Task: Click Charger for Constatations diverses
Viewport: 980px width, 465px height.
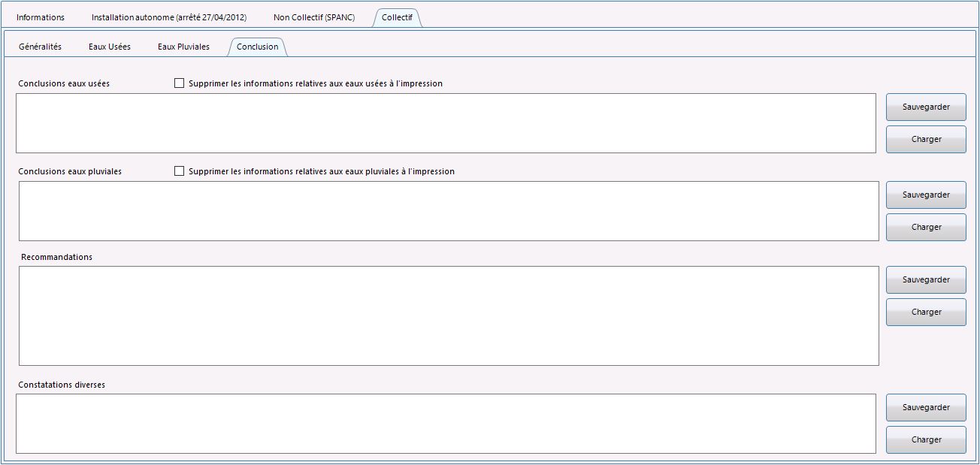Action: pyautogui.click(x=926, y=439)
